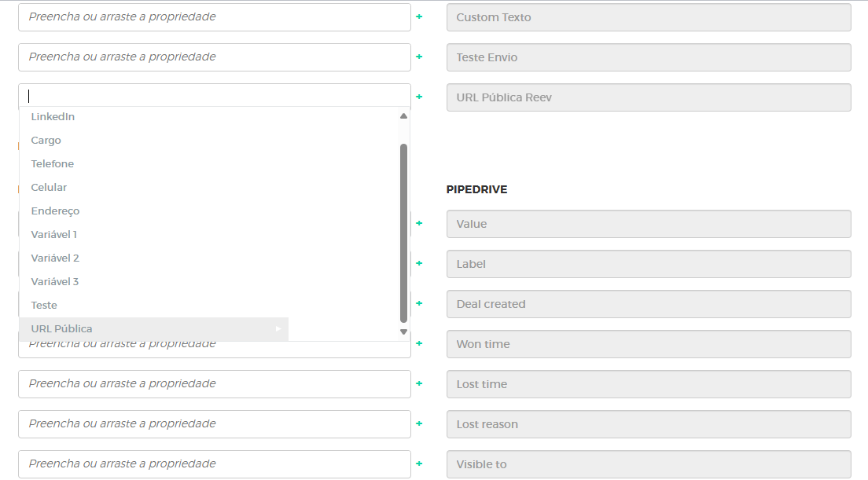Pick Telefone from the open property list

pos(52,164)
